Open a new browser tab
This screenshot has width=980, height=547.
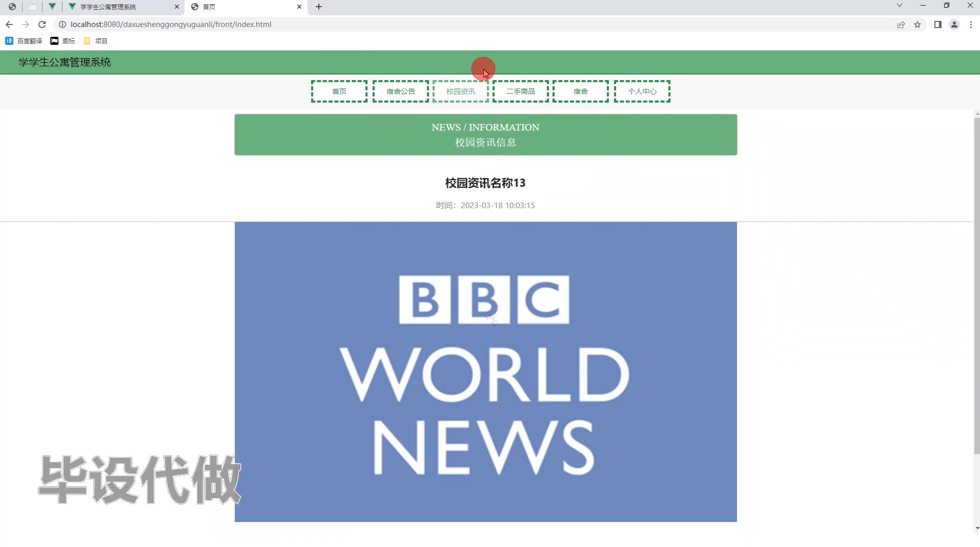[x=318, y=7]
